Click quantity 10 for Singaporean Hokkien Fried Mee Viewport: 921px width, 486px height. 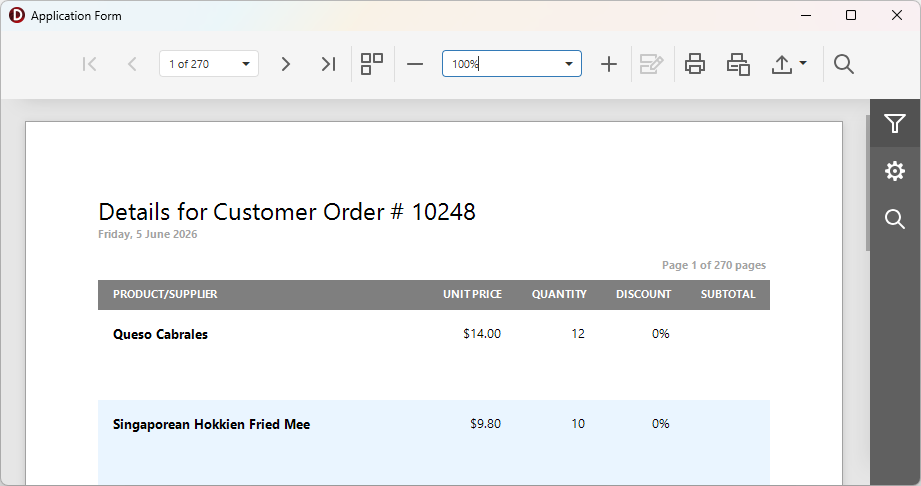(578, 424)
